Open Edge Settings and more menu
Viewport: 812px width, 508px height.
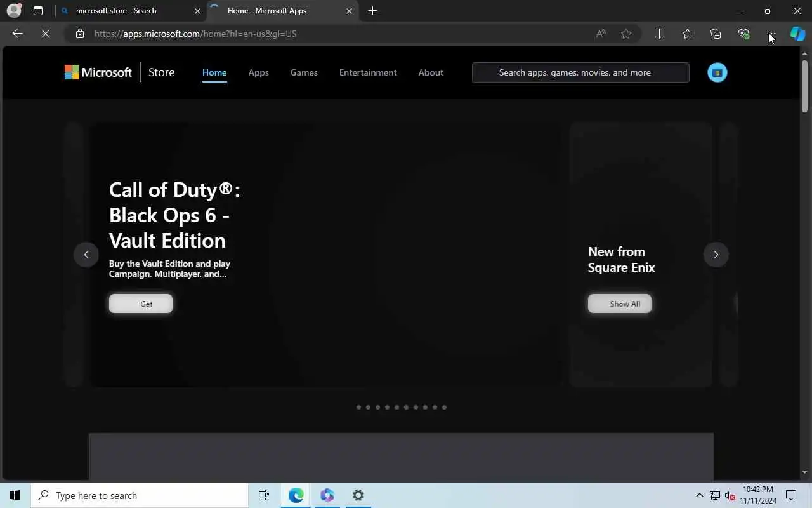click(771, 34)
